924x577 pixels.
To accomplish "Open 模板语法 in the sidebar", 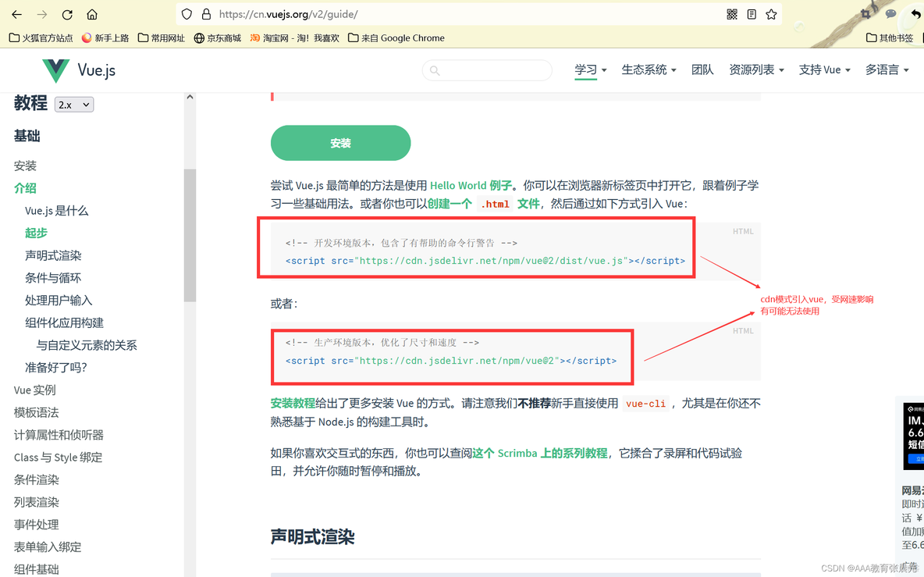I will (x=37, y=412).
